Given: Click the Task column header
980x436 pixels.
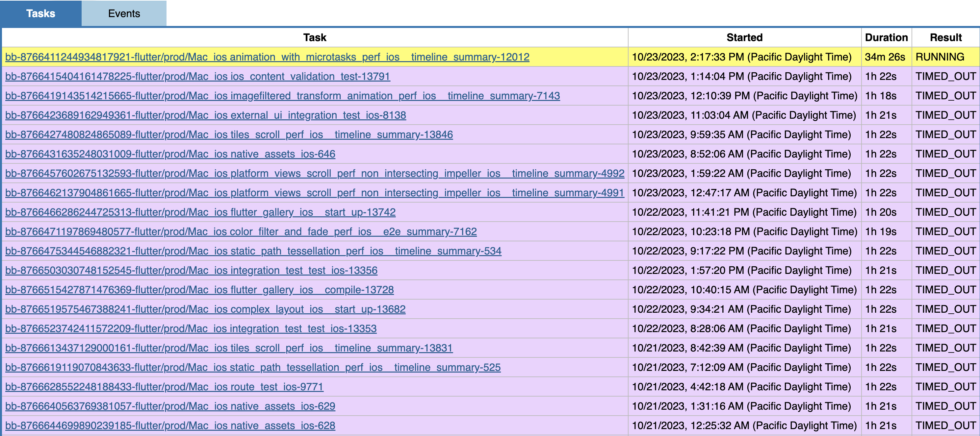Looking at the screenshot, I should click(315, 37).
